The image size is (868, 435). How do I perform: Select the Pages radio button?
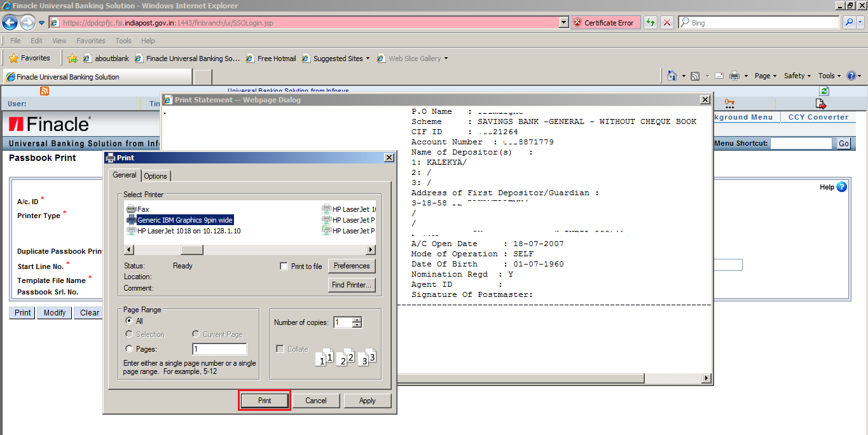coord(129,348)
